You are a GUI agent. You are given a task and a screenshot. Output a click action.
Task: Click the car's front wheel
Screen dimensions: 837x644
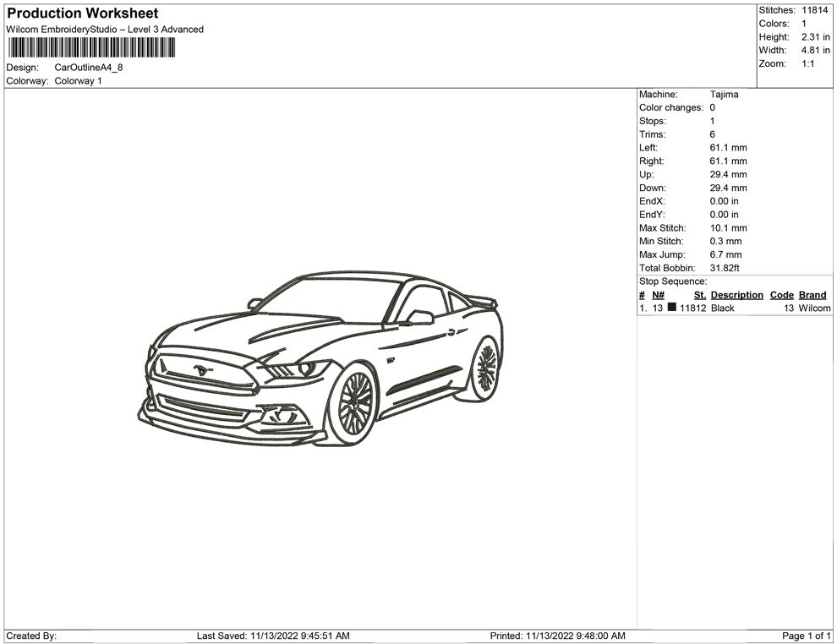(354, 403)
